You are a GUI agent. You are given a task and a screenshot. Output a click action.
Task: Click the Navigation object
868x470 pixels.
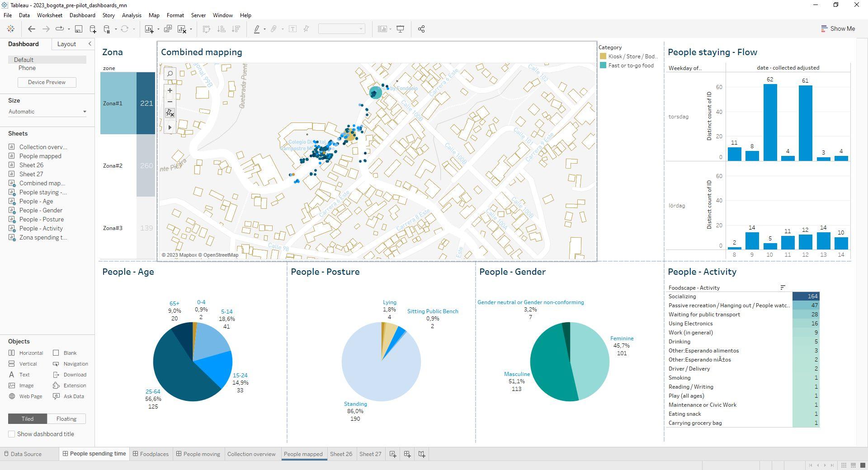[70, 364]
